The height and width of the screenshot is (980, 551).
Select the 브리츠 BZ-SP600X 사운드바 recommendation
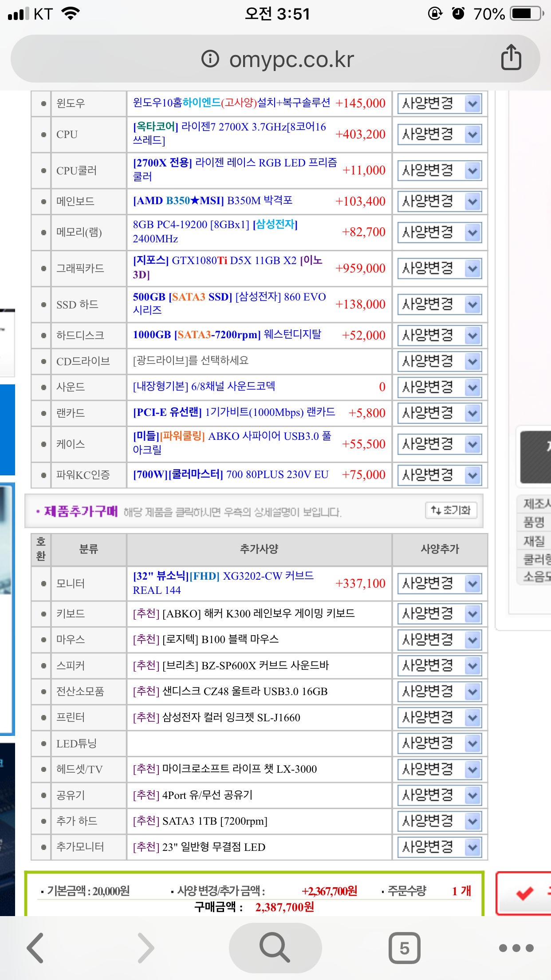coord(231,665)
